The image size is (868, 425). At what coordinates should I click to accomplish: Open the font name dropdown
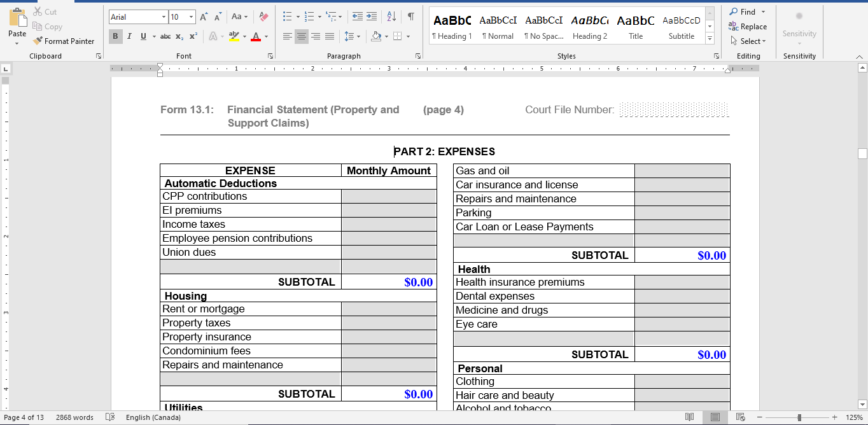click(164, 17)
